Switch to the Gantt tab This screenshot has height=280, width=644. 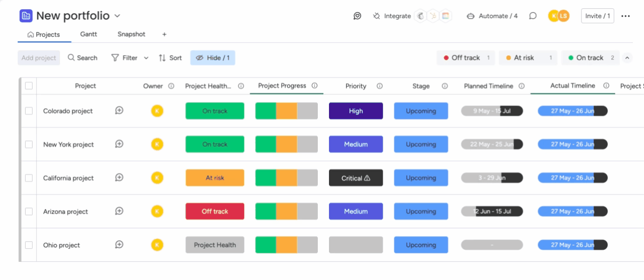(88, 34)
